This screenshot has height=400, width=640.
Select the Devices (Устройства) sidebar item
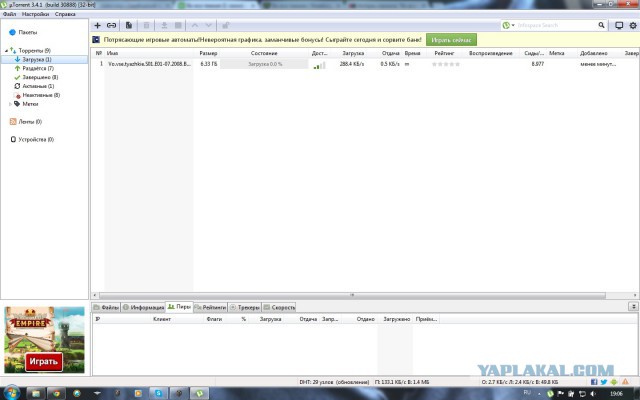click(x=35, y=139)
